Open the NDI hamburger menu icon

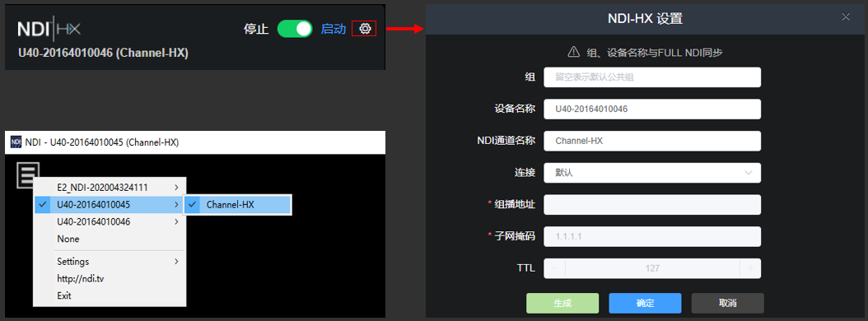[x=28, y=174]
